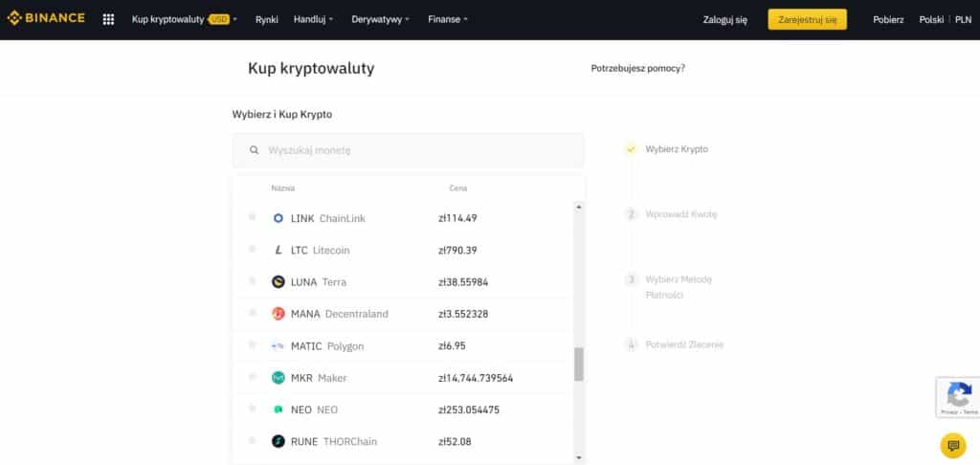
Task: Expand Kup kryptowaluty USD dropdown
Action: pos(185,19)
